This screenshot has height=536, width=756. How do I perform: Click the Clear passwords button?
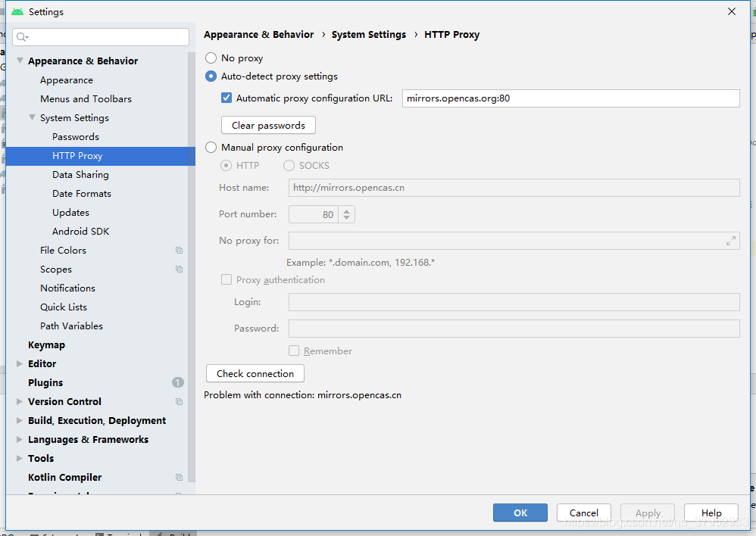click(268, 126)
